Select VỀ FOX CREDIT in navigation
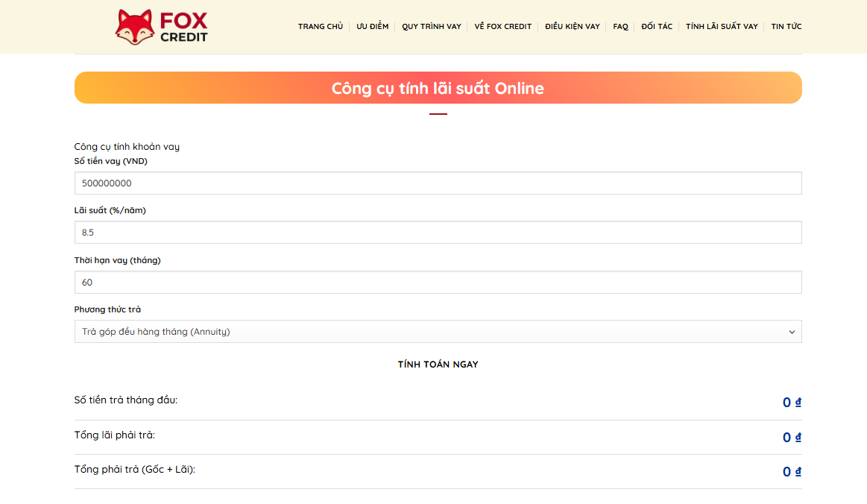 coord(502,27)
